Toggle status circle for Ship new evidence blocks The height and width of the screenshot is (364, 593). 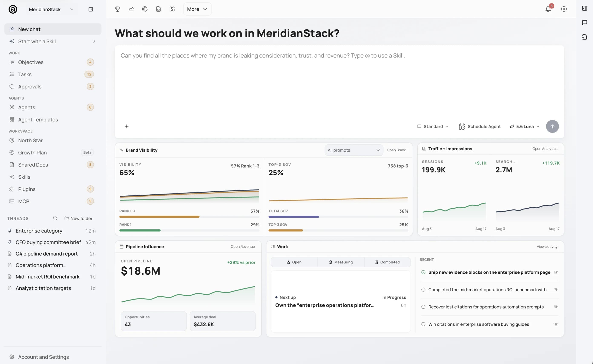(x=423, y=272)
